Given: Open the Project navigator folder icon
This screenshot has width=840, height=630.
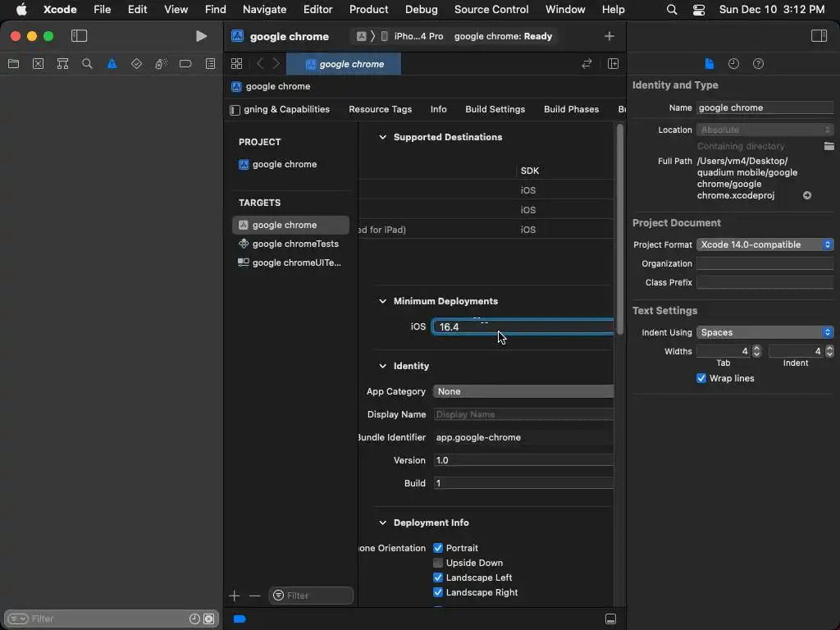Looking at the screenshot, I should 13,64.
